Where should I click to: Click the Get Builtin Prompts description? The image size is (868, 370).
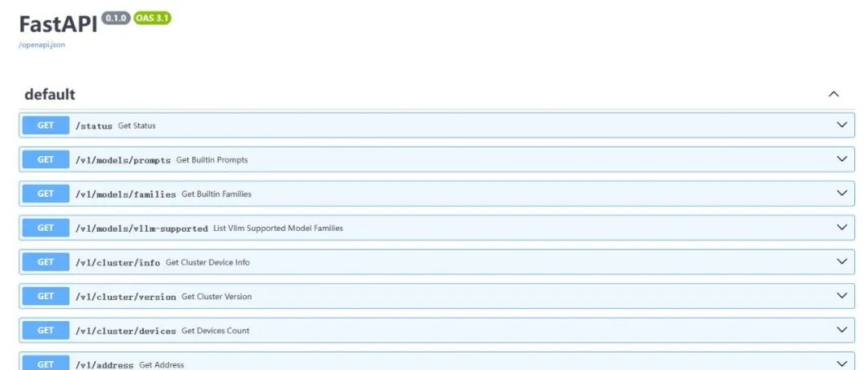(212, 160)
